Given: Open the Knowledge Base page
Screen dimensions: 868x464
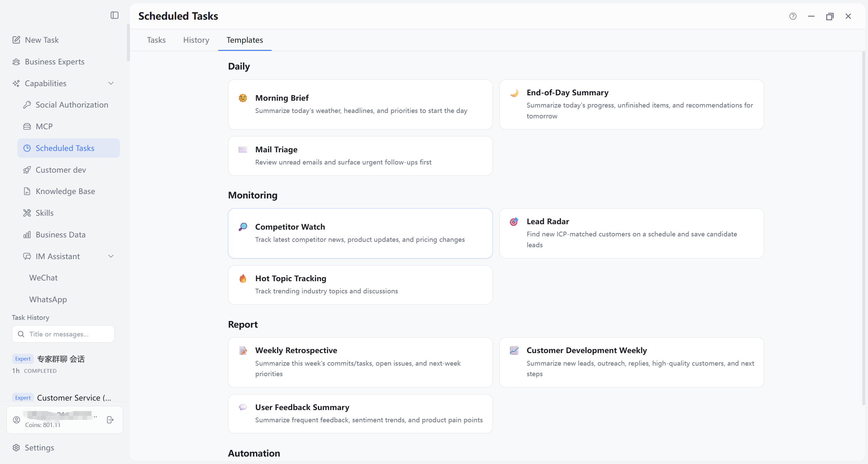Looking at the screenshot, I should [69, 191].
